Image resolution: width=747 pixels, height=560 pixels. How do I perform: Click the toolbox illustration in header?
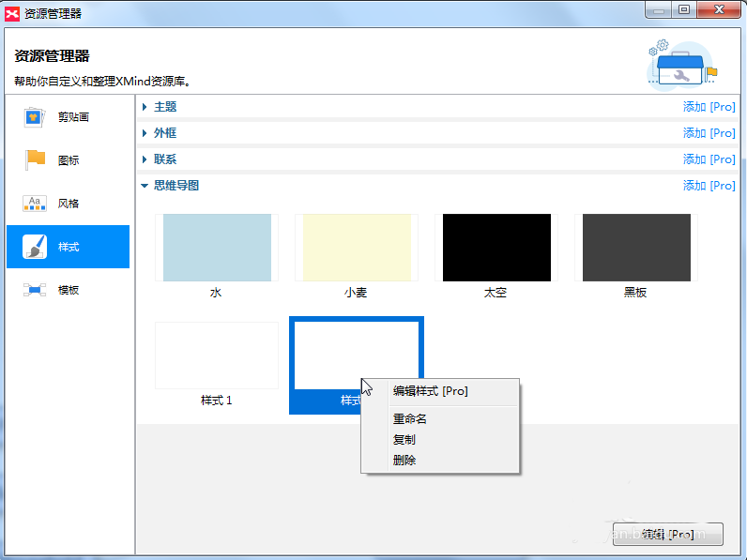click(681, 63)
